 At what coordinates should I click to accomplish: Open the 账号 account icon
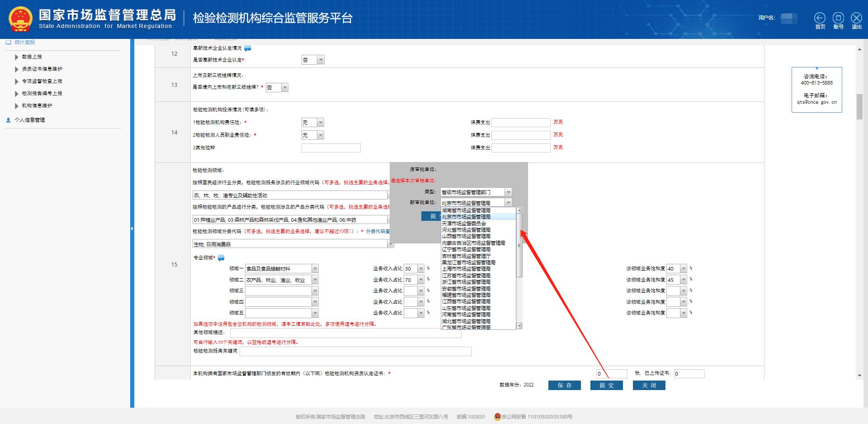[x=838, y=18]
